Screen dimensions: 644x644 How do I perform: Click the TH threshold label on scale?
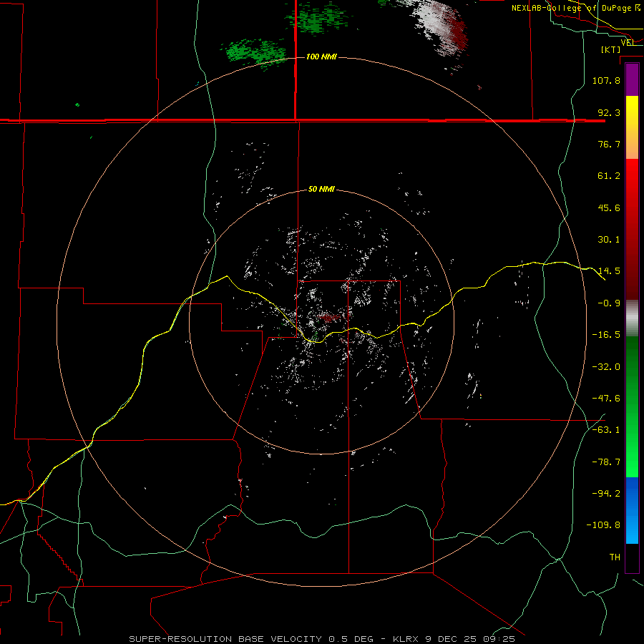pyautogui.click(x=615, y=557)
